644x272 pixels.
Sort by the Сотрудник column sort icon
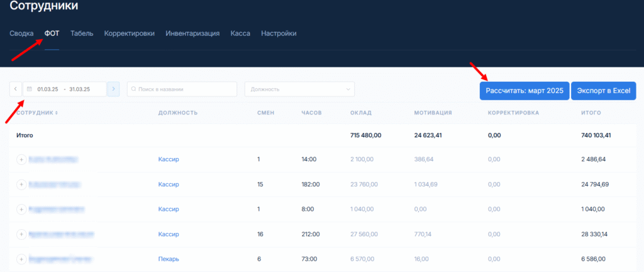click(57, 113)
